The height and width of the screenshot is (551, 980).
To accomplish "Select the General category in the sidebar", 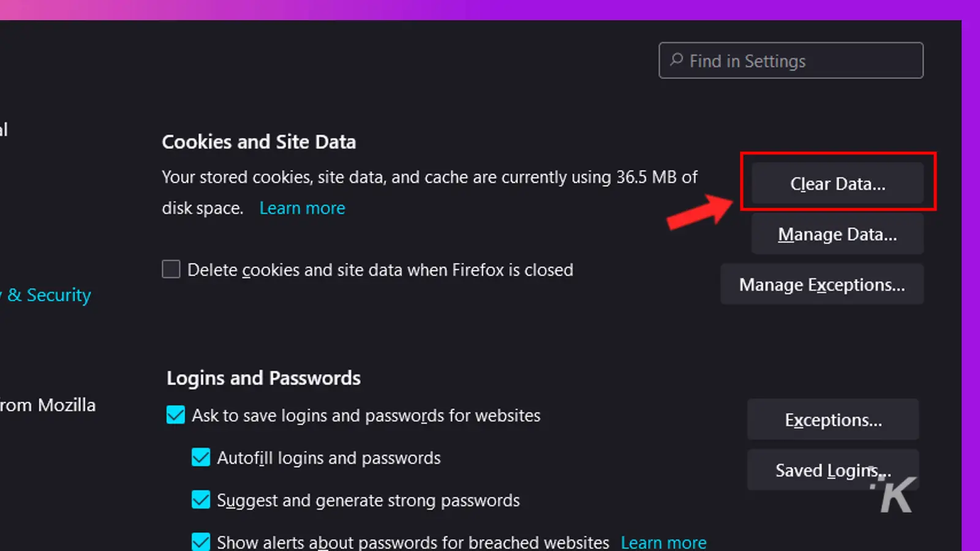I will (4, 129).
